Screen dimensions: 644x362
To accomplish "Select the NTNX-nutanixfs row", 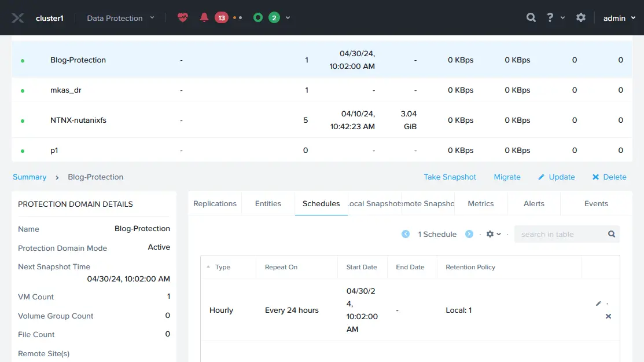I will coord(322,120).
